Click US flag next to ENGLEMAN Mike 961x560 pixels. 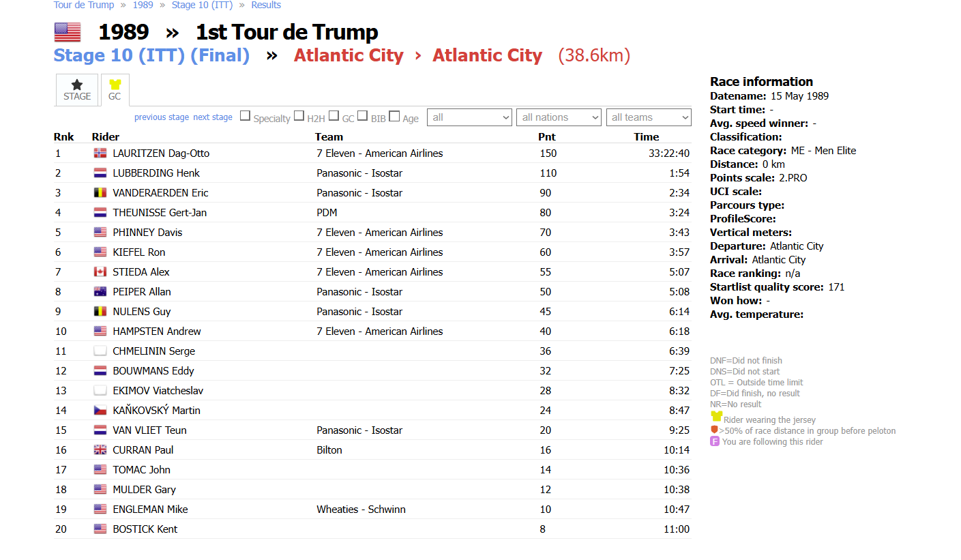click(x=100, y=510)
